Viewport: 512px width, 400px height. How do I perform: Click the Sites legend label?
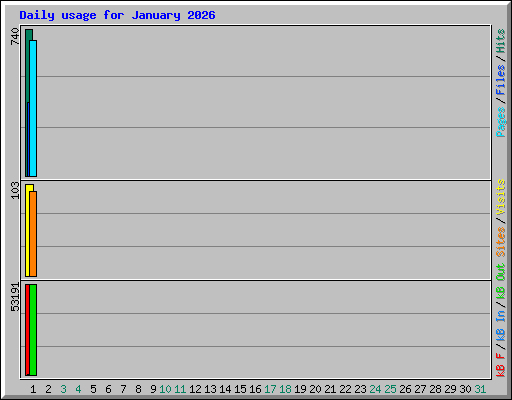point(501,242)
